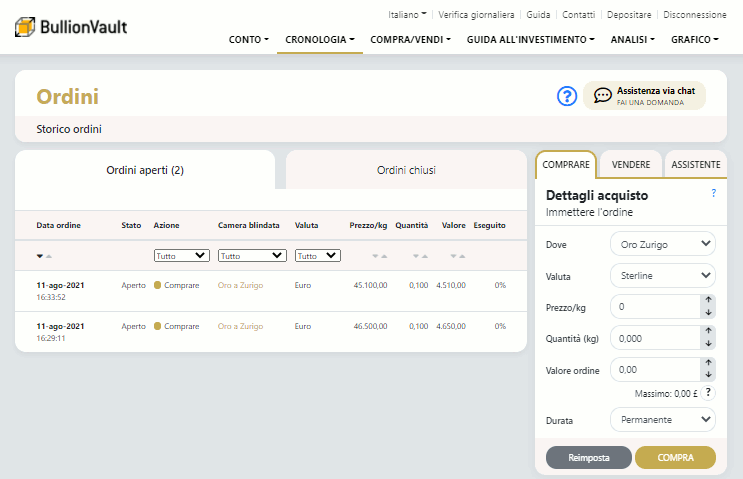Screen dimensions: 743x479
Task: Sort Valore column ascending
Action: click(x=462, y=256)
